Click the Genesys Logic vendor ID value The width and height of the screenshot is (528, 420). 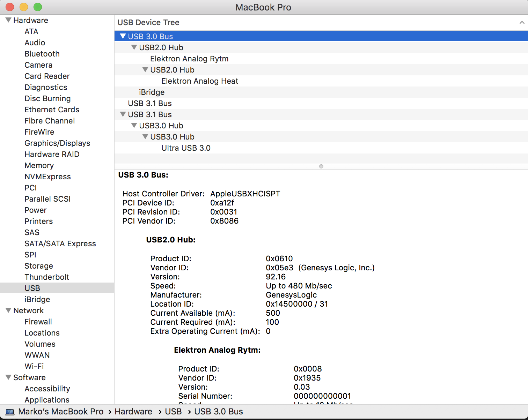[320, 268]
